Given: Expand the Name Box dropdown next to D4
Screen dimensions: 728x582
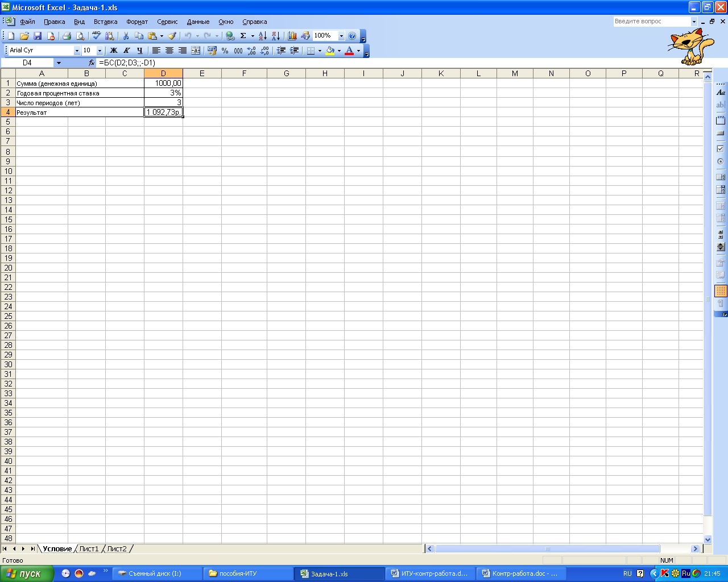Looking at the screenshot, I should pyautogui.click(x=59, y=63).
